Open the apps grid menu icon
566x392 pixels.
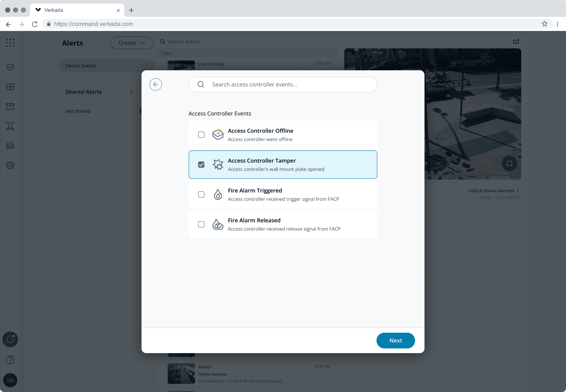pyautogui.click(x=10, y=43)
